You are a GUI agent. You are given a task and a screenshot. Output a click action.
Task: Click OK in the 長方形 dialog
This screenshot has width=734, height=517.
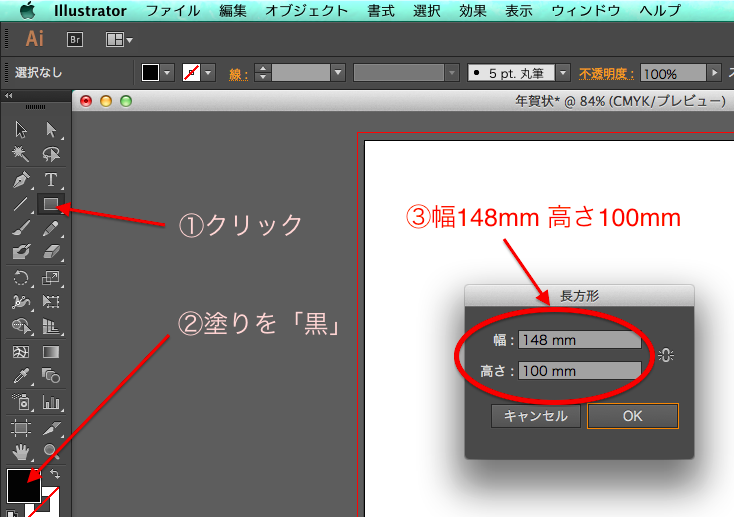(632, 416)
